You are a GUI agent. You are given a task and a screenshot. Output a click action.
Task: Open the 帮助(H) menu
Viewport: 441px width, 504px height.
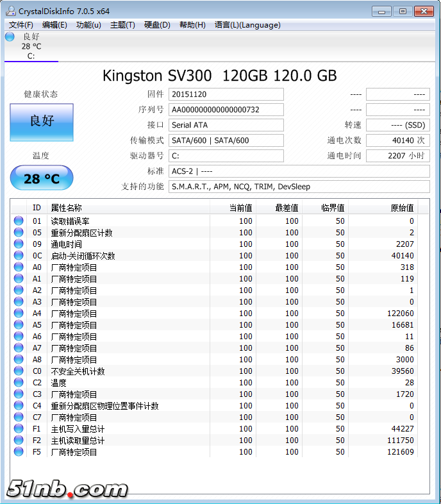coord(192,25)
